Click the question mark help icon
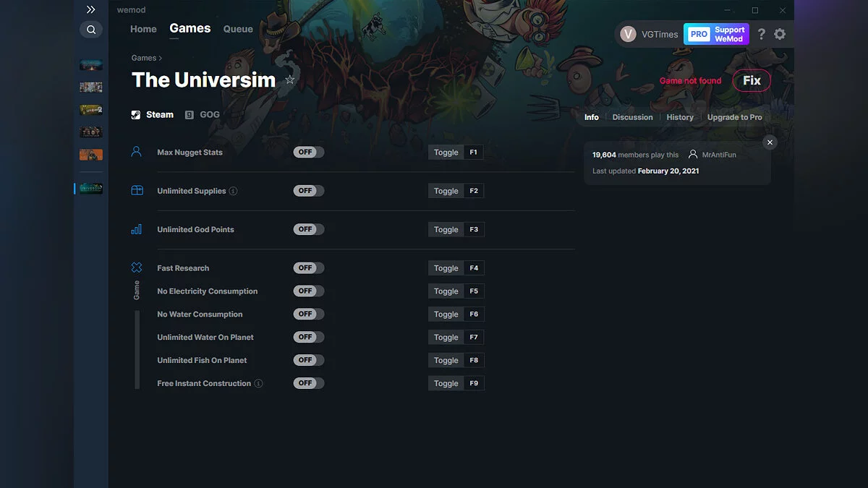This screenshot has height=488, width=868. [761, 34]
